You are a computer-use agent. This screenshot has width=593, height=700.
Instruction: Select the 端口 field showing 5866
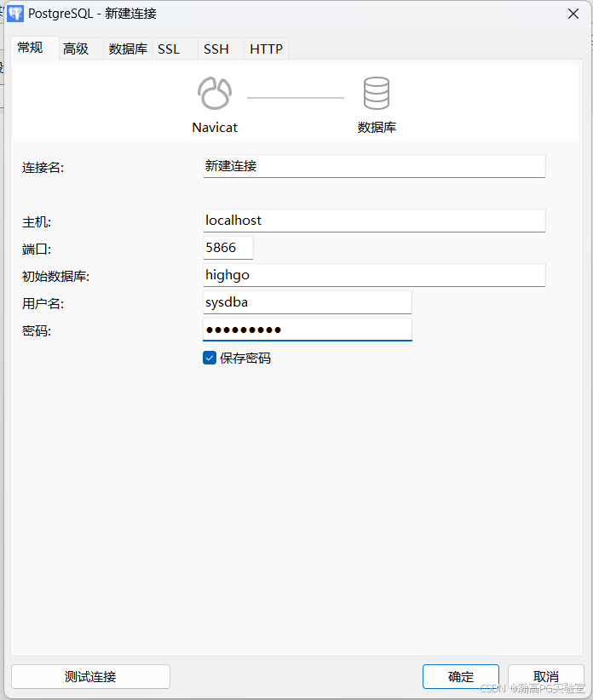point(228,248)
